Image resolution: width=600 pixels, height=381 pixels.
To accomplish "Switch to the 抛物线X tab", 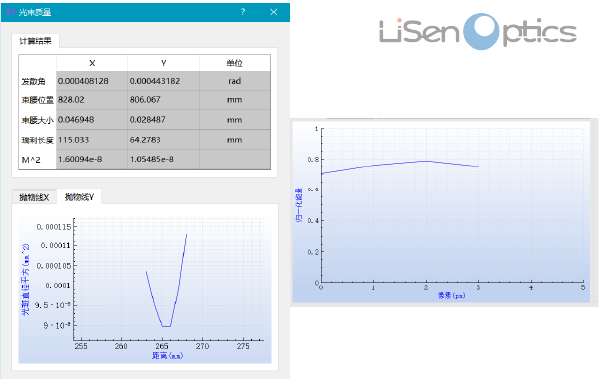I will point(34,197).
